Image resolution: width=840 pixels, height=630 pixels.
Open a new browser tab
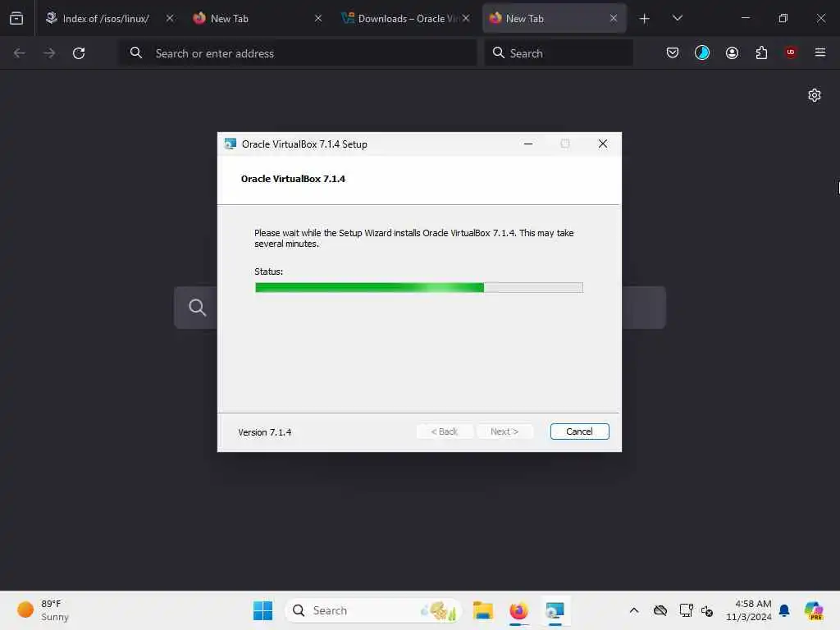645,19
